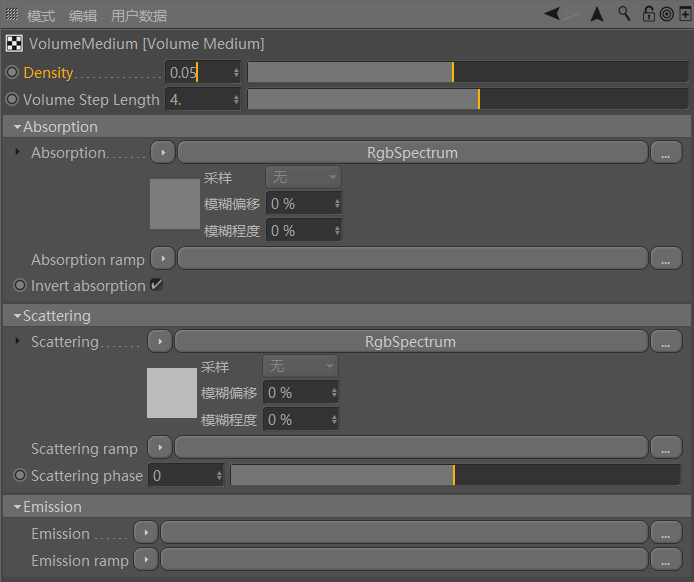Viewport: 694px width, 582px height.
Task: Click the up arrow navigation icon
Action: [597, 14]
